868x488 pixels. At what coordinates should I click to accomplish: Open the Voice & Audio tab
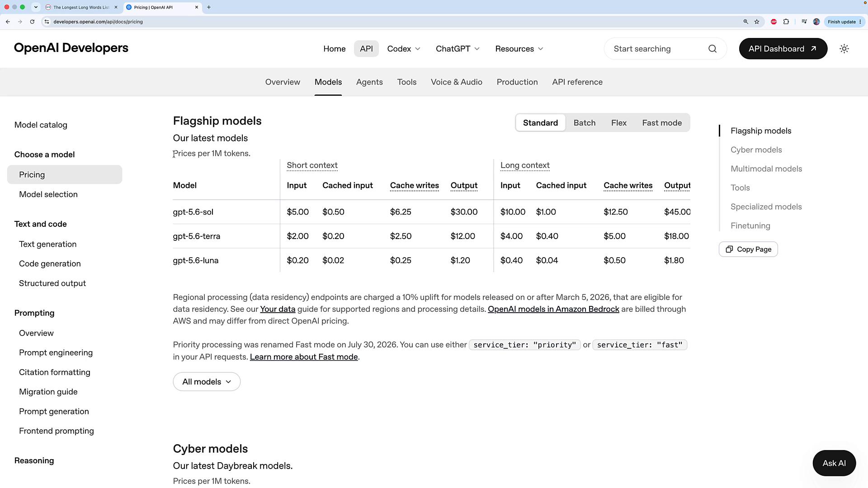456,82
